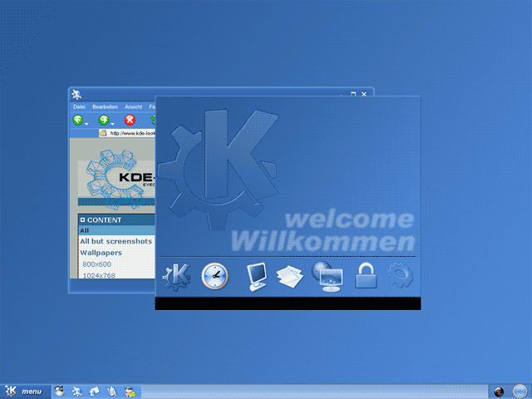Viewport: 532px width, 399px height.
Task: Maximize the Konqueror window
Action: coord(353,94)
